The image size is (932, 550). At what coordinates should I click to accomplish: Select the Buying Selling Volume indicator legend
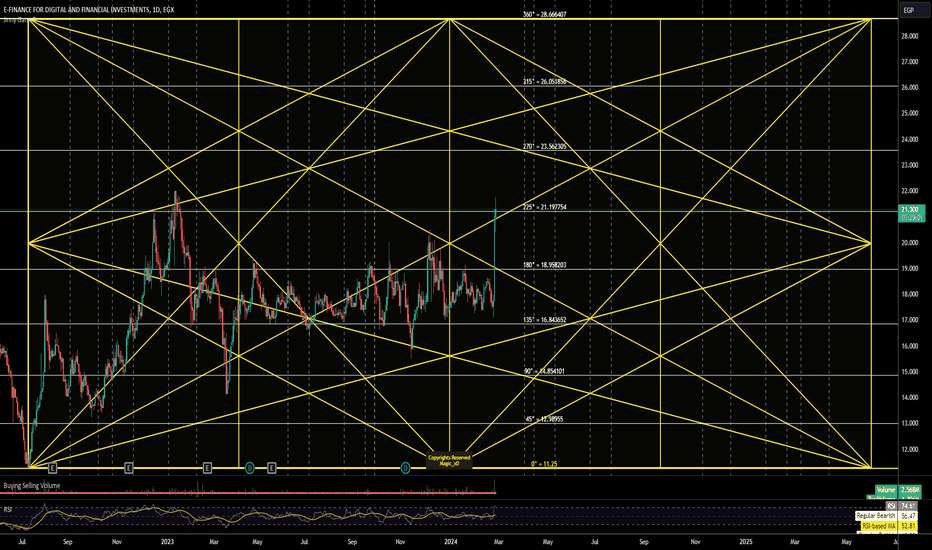[x=32, y=486]
